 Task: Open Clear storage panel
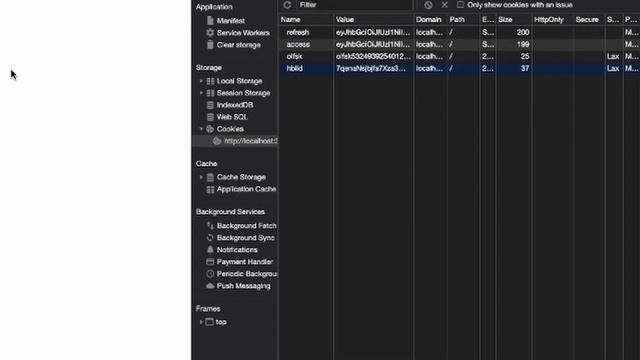pyautogui.click(x=238, y=45)
